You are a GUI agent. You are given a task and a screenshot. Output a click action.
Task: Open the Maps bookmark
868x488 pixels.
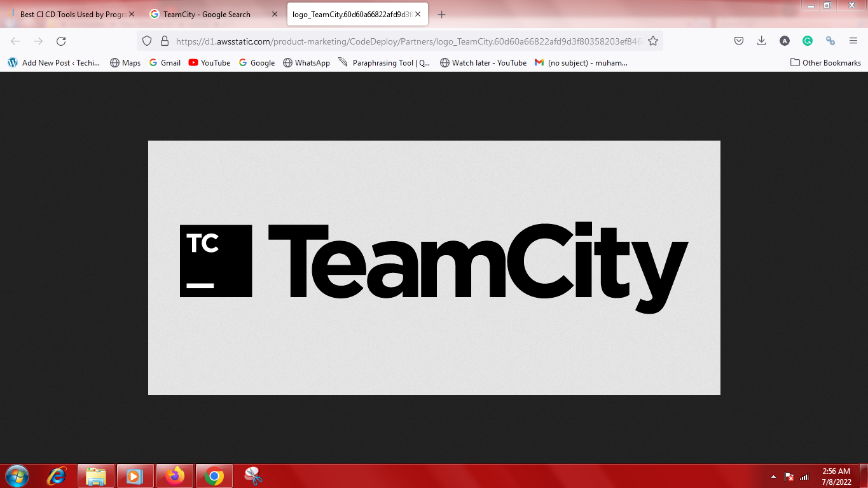point(125,62)
